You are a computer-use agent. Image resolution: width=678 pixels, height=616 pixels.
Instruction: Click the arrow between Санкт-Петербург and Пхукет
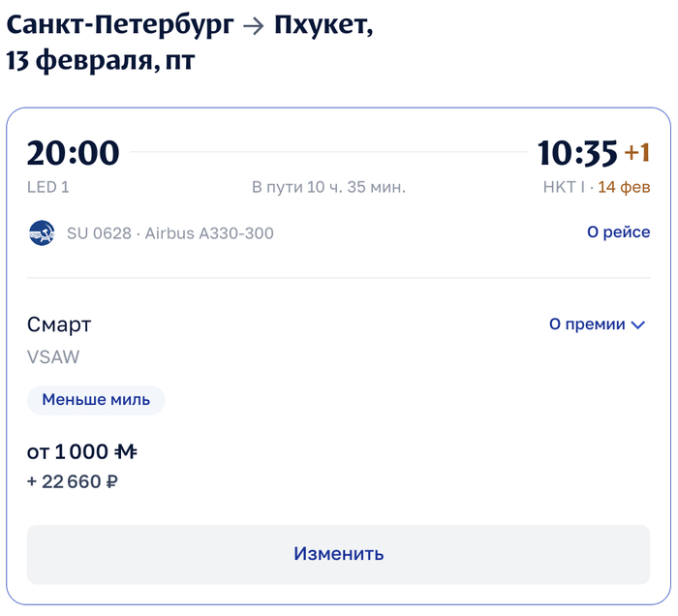[x=253, y=27]
